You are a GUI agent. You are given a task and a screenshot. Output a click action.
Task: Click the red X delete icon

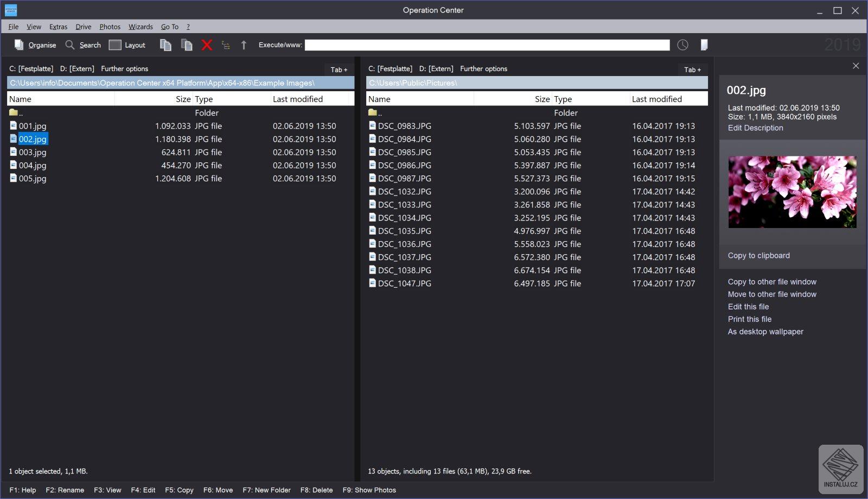[x=207, y=45]
